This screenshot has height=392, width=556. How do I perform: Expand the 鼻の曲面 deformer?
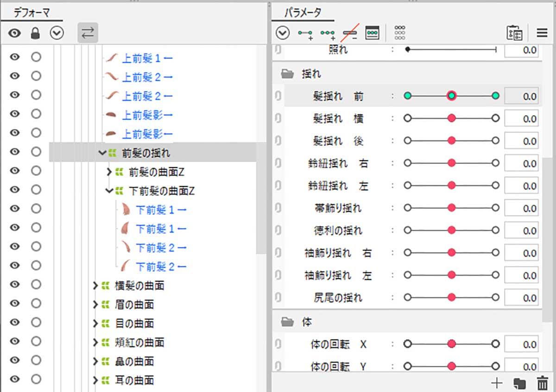[95, 361]
